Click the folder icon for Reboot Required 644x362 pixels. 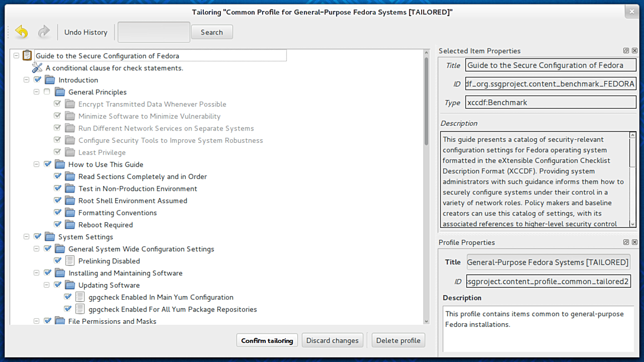(x=70, y=224)
